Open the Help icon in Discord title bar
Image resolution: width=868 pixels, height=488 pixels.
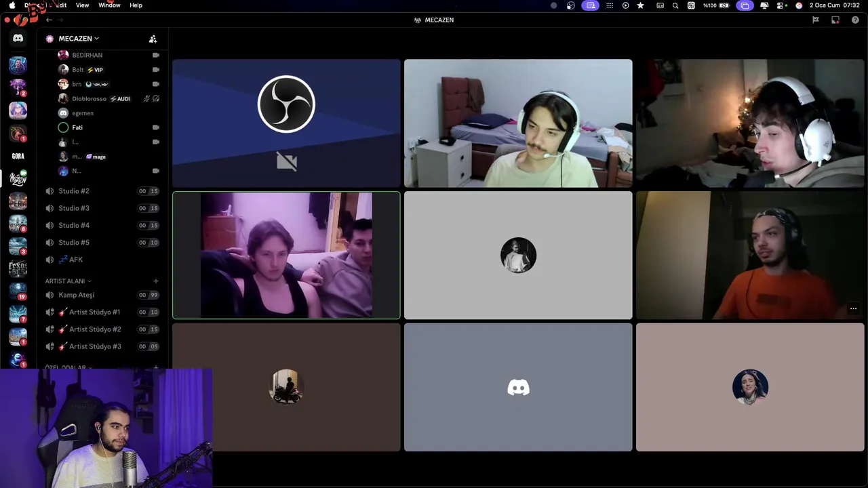click(854, 20)
